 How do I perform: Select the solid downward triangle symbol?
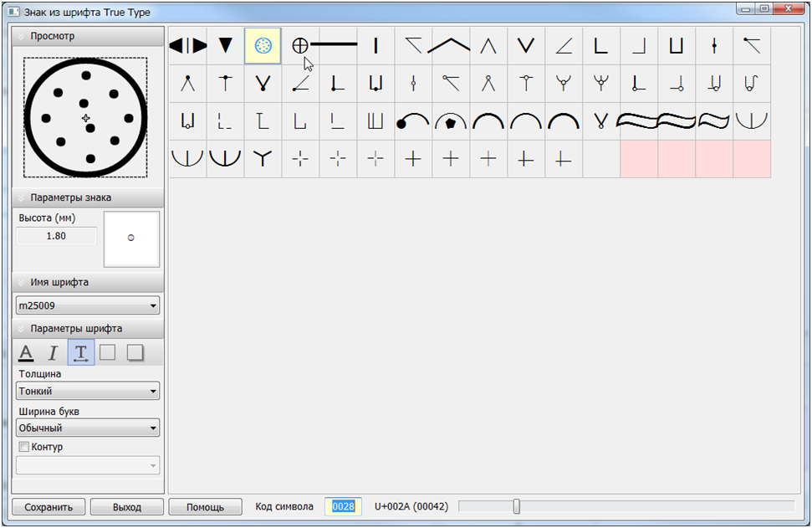tap(225, 46)
